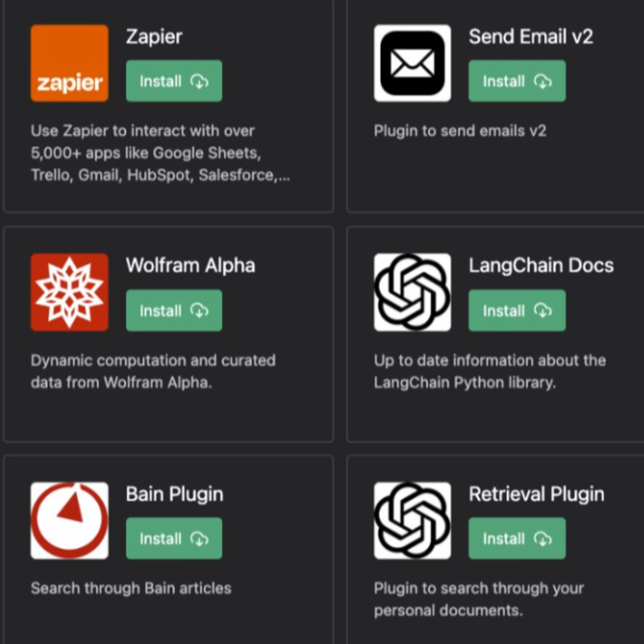
Task: Install the LangChain Docs plugin
Action: tap(517, 310)
